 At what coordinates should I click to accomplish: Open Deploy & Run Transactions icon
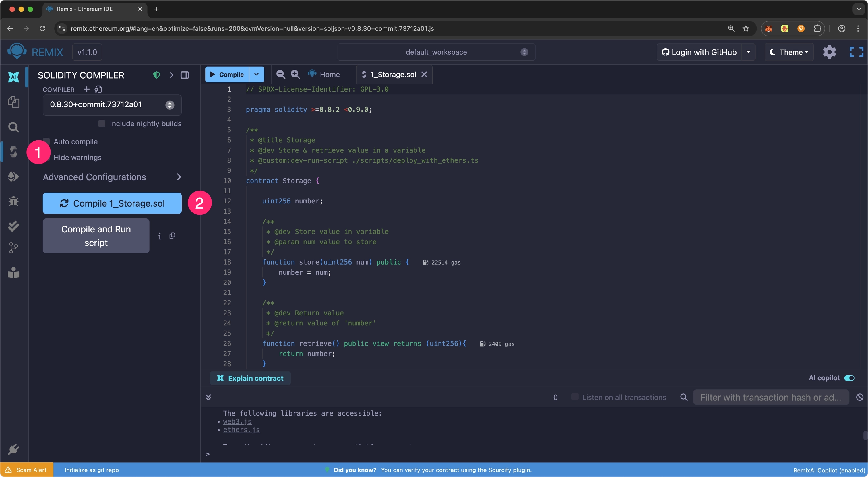pyautogui.click(x=13, y=177)
